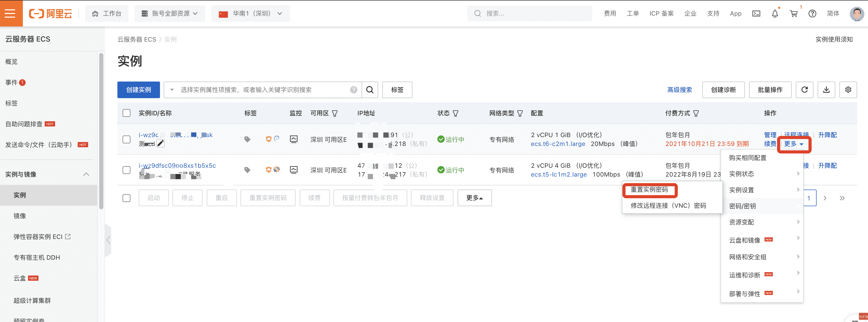Click monitoring chart icon of first instance
868x322 pixels.
point(293,139)
